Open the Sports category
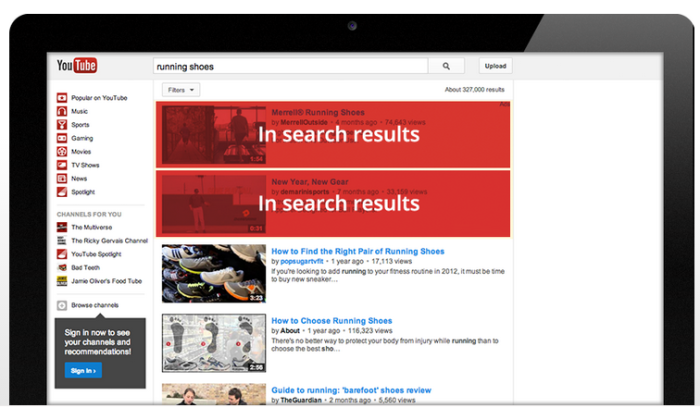700x420 pixels. coord(80,125)
